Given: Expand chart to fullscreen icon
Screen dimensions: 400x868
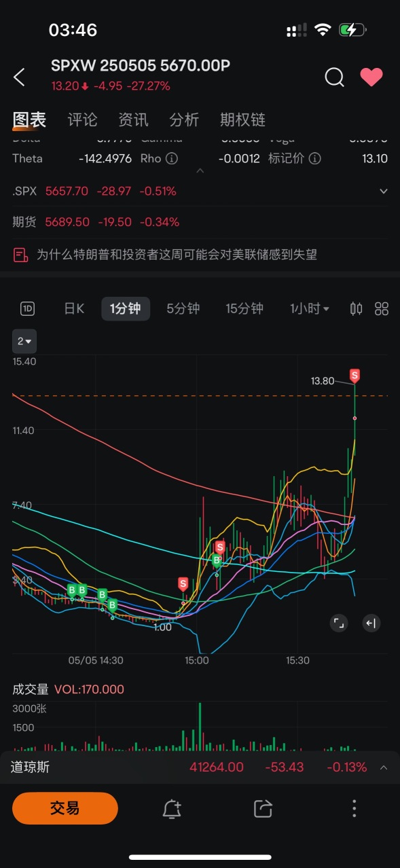Looking at the screenshot, I should 339,623.
